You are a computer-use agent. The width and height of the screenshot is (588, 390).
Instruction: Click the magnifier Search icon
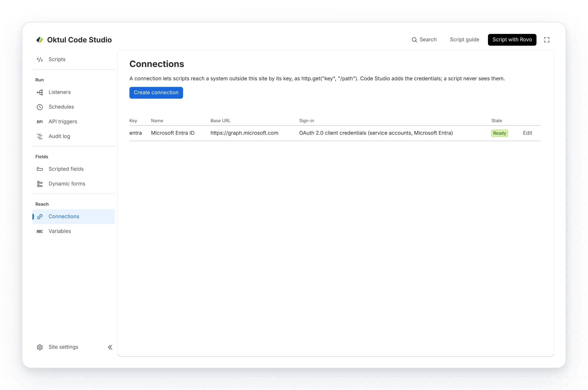click(414, 40)
